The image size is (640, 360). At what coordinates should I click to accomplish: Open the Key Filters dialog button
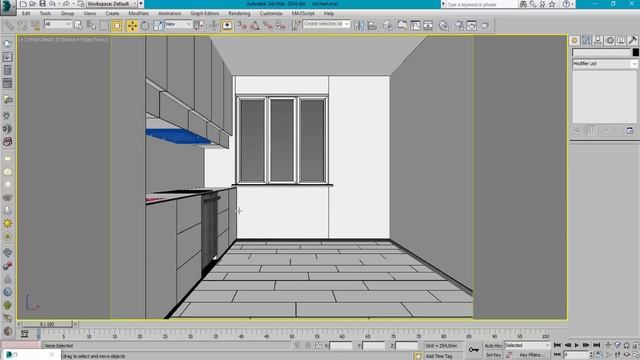coord(531,355)
